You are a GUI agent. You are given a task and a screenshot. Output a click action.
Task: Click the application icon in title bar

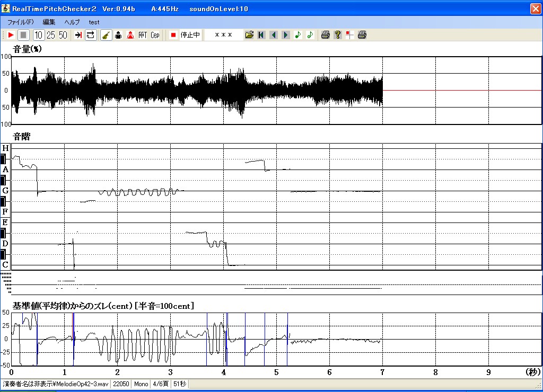[5, 8]
